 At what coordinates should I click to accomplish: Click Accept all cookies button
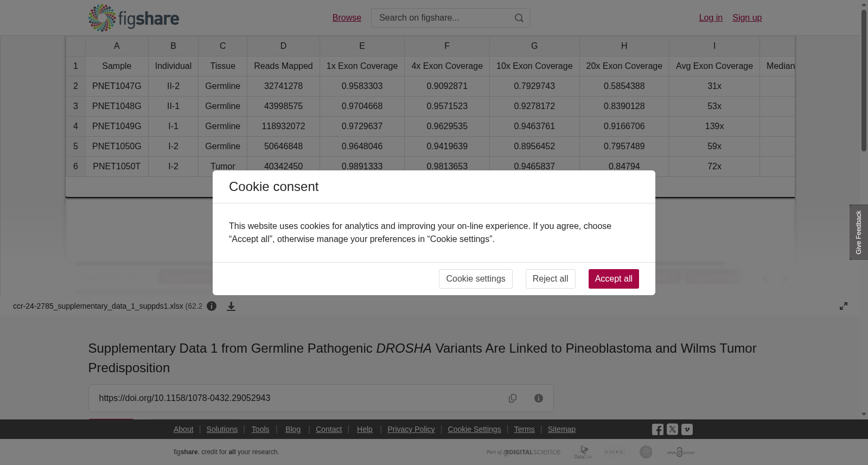pyautogui.click(x=614, y=279)
